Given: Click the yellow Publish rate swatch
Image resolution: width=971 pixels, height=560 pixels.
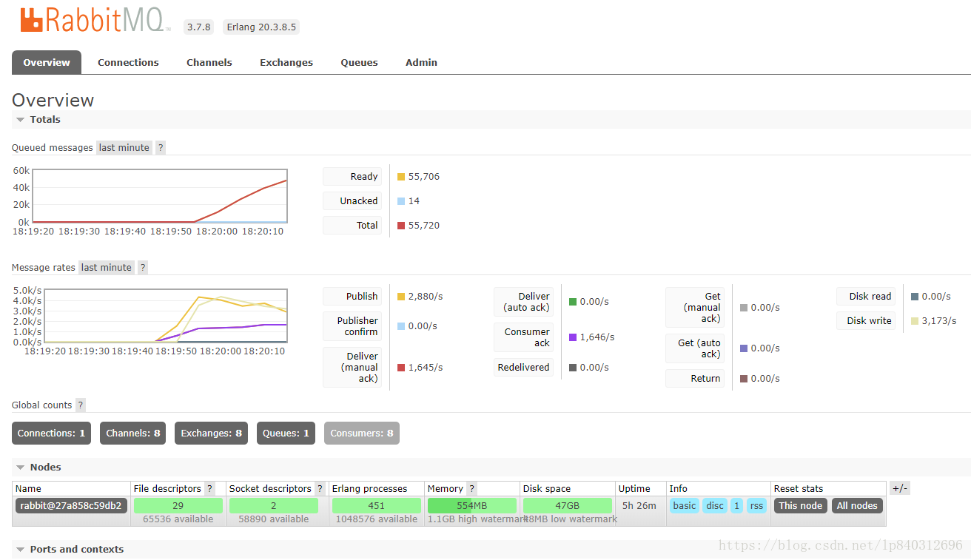Looking at the screenshot, I should (401, 297).
